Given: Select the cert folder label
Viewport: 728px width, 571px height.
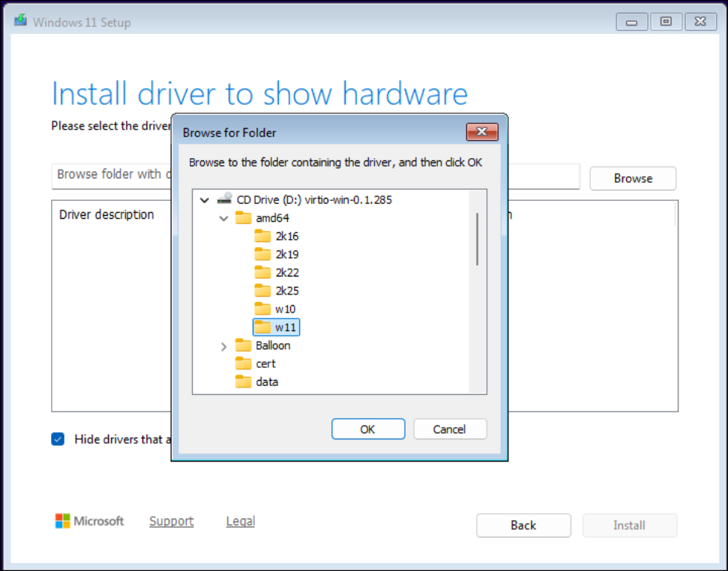Looking at the screenshot, I should (265, 363).
